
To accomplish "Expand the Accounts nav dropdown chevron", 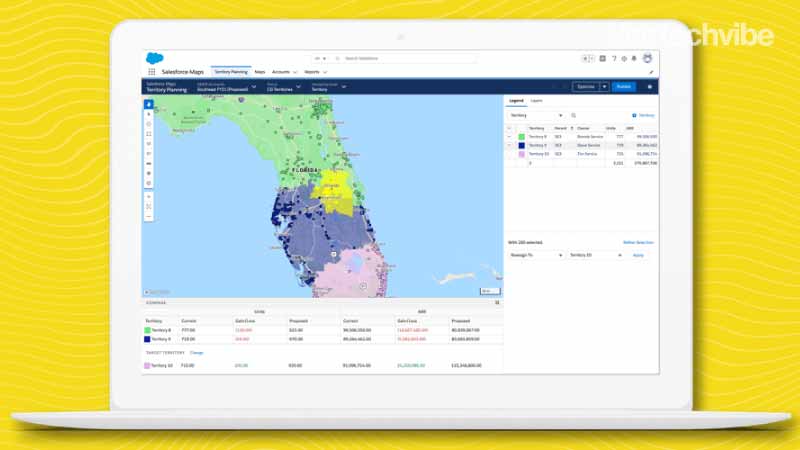I will 295,72.
